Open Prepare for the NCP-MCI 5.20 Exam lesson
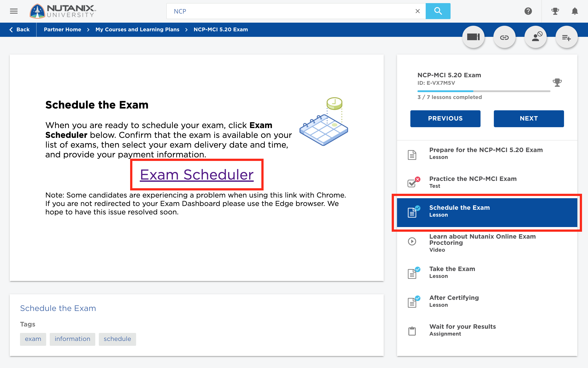 click(487, 155)
